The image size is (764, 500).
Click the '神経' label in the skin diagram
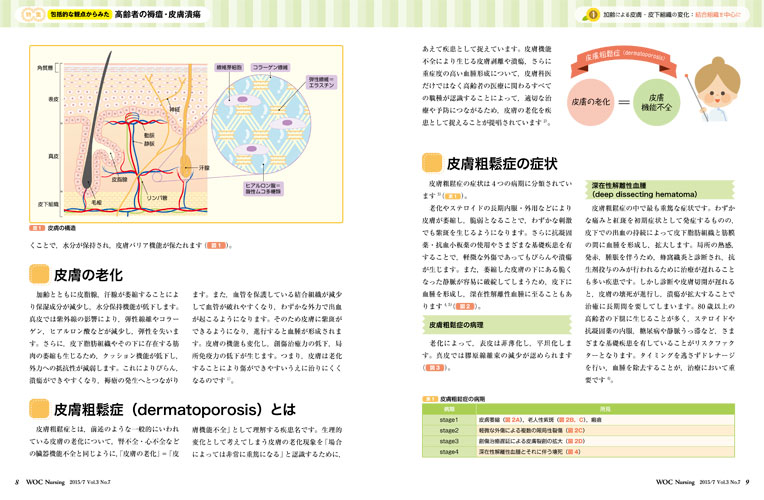tap(174, 110)
